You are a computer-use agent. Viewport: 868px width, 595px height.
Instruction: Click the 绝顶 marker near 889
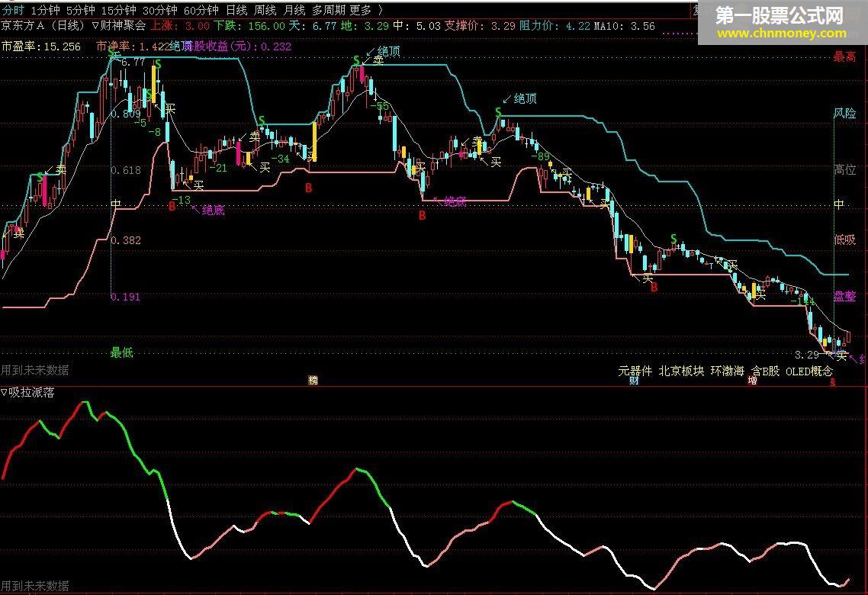pos(526,98)
